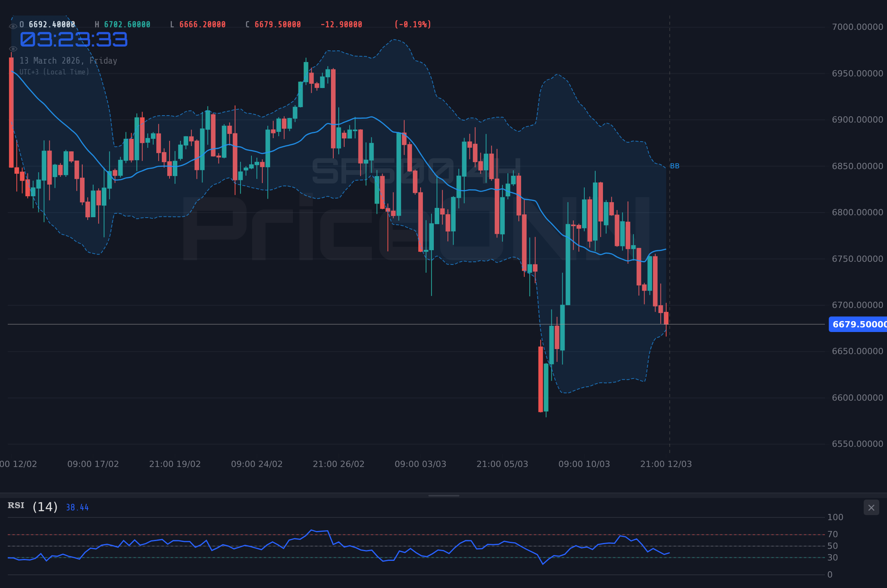Grab the pane divider handle above RSI
This screenshot has height=588, width=887.
(443, 496)
